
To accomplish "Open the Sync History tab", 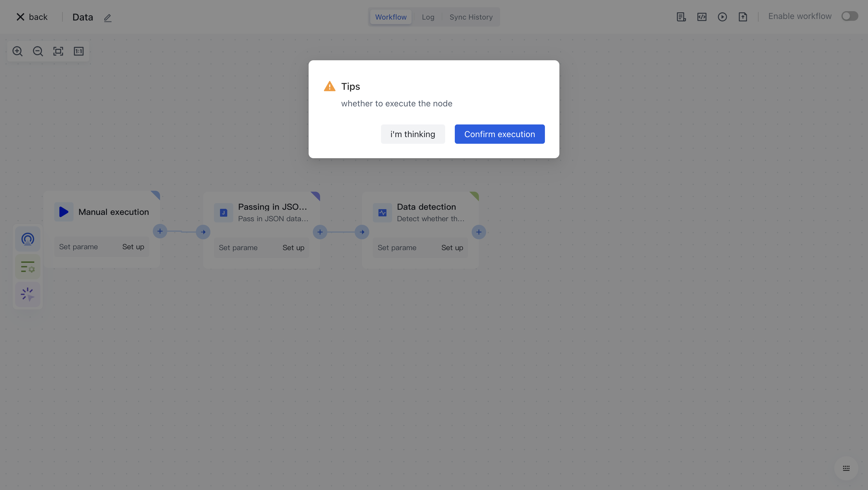I will pyautogui.click(x=471, y=17).
